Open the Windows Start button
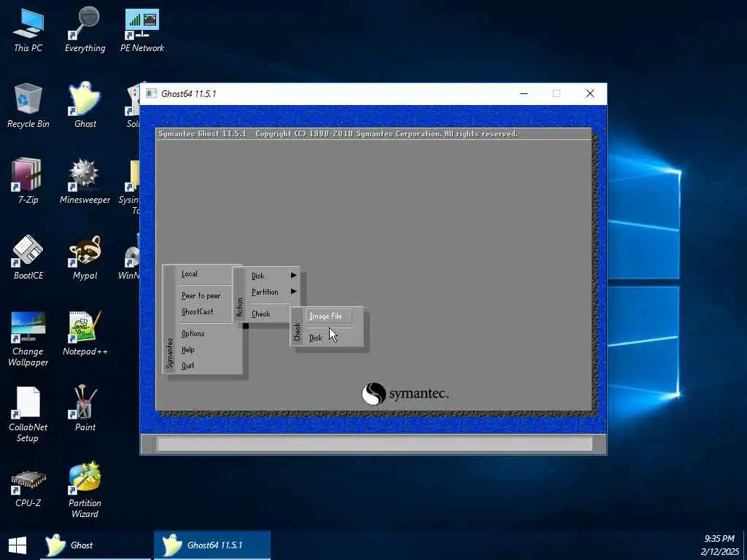The height and width of the screenshot is (560, 747). pos(18,545)
